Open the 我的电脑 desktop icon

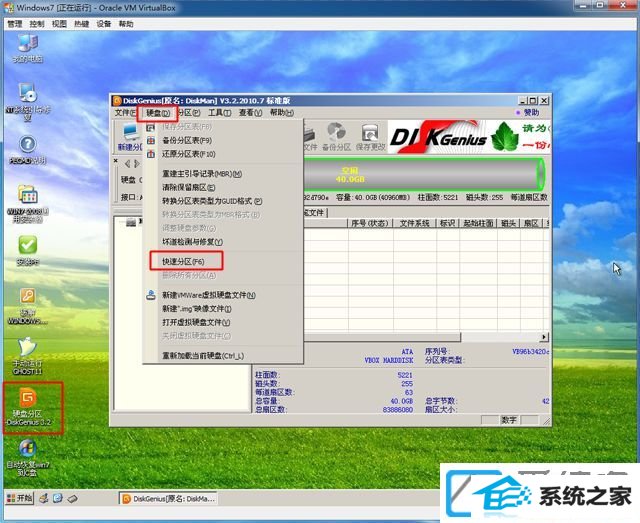pyautogui.click(x=28, y=49)
